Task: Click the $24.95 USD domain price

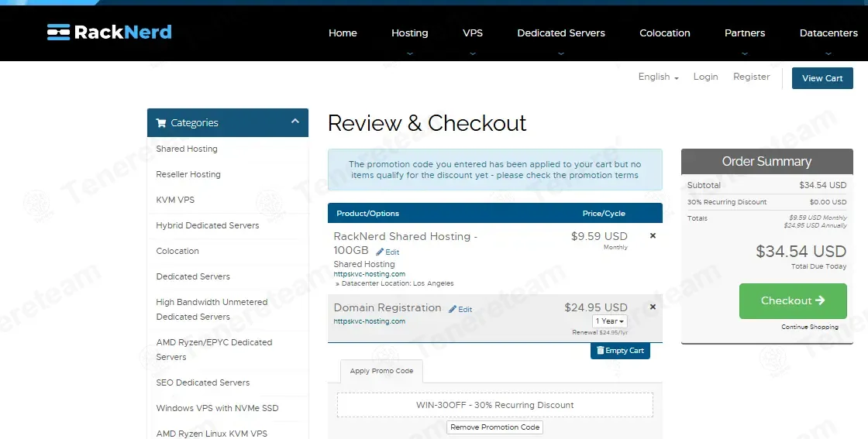Action: pyautogui.click(x=596, y=307)
